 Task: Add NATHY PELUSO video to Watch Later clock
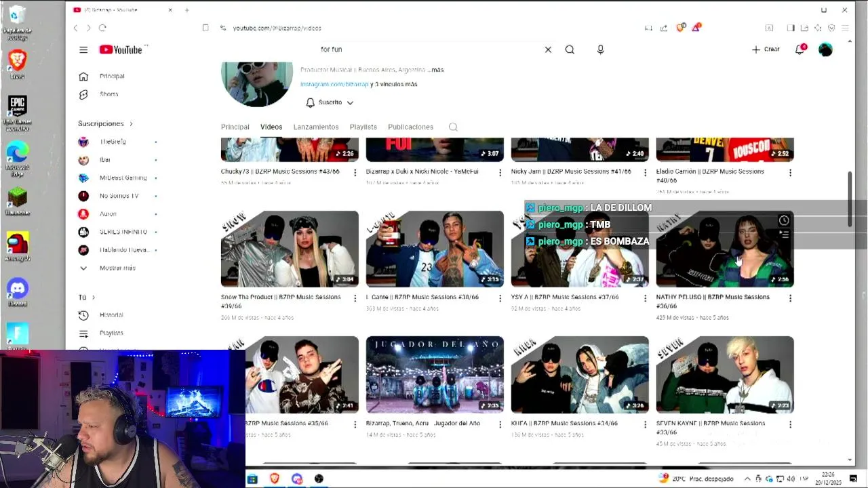click(x=784, y=220)
